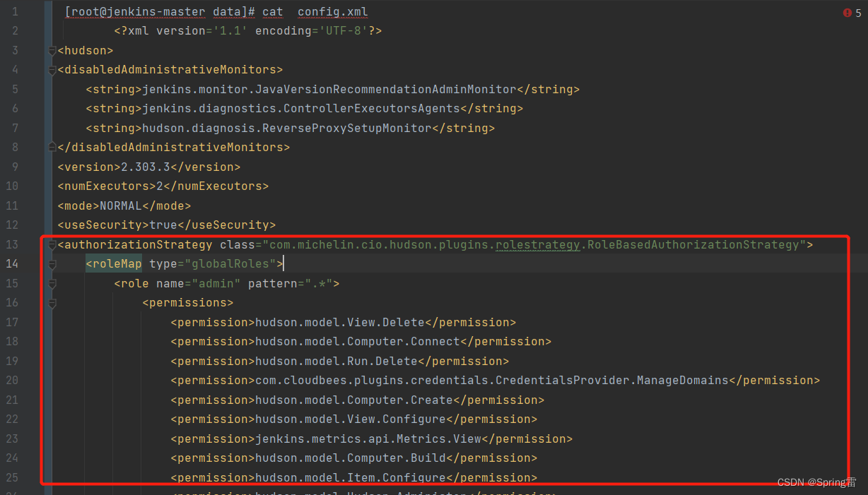The height and width of the screenshot is (495, 868).
Task: Select the config.xml filename in the command line
Action: click(332, 11)
